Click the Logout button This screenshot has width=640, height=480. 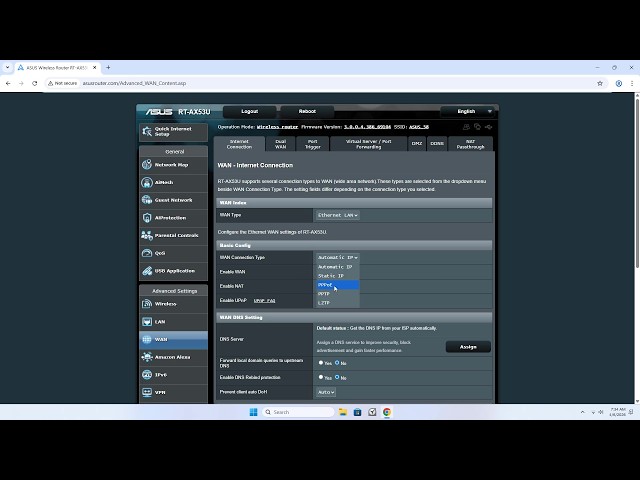[249, 111]
